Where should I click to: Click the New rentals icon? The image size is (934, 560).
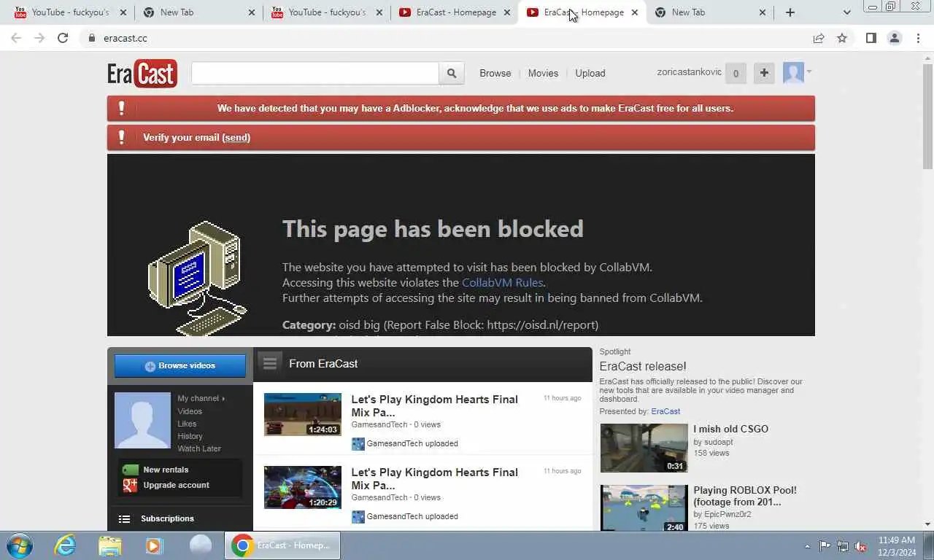click(131, 470)
